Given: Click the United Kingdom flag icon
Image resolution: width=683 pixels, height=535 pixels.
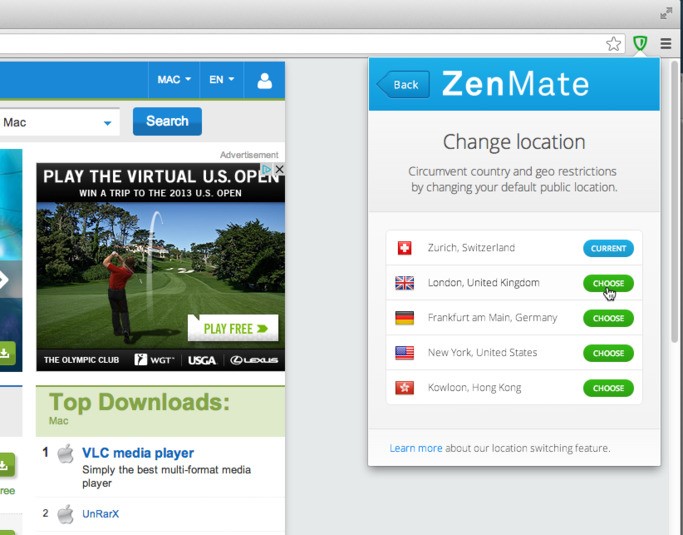Looking at the screenshot, I should [404, 283].
